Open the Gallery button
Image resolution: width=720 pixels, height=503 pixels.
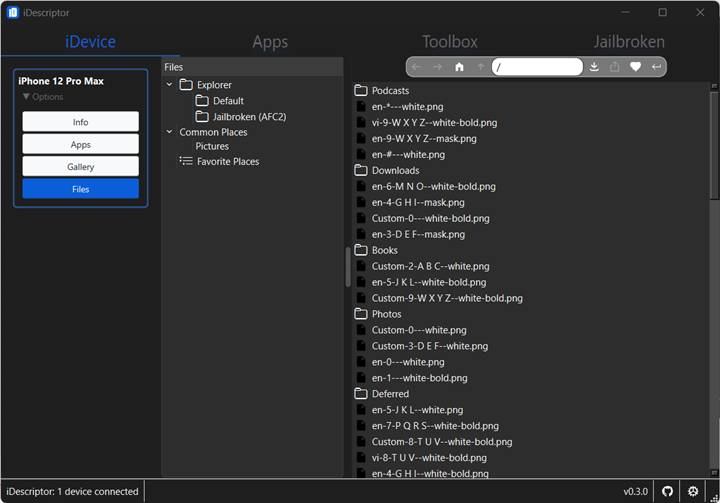[80, 166]
